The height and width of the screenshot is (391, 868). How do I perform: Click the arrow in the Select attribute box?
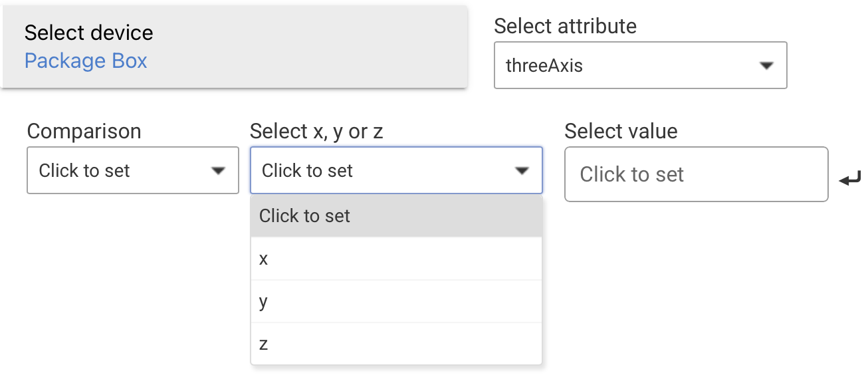[x=766, y=65]
